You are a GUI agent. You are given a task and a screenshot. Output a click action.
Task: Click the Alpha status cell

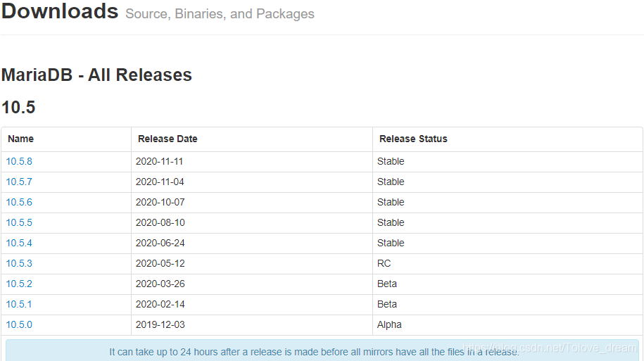389,324
